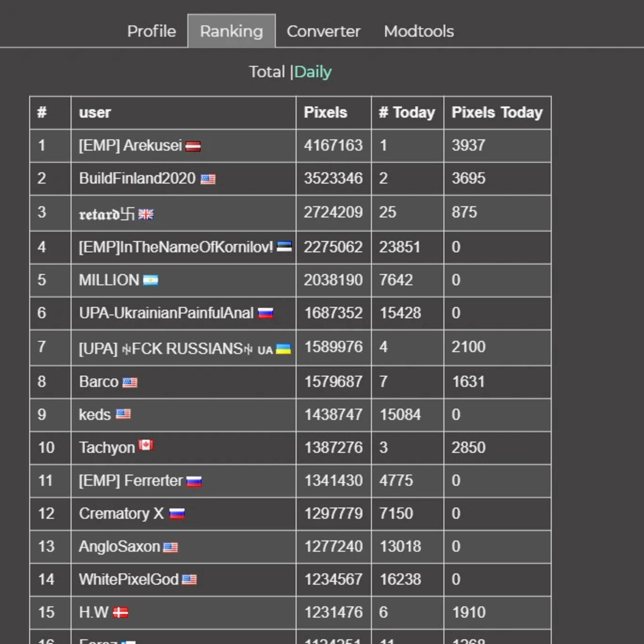The height and width of the screenshot is (644, 644).
Task: Select AngloSaxon username in row 13
Action: pyautogui.click(x=120, y=547)
